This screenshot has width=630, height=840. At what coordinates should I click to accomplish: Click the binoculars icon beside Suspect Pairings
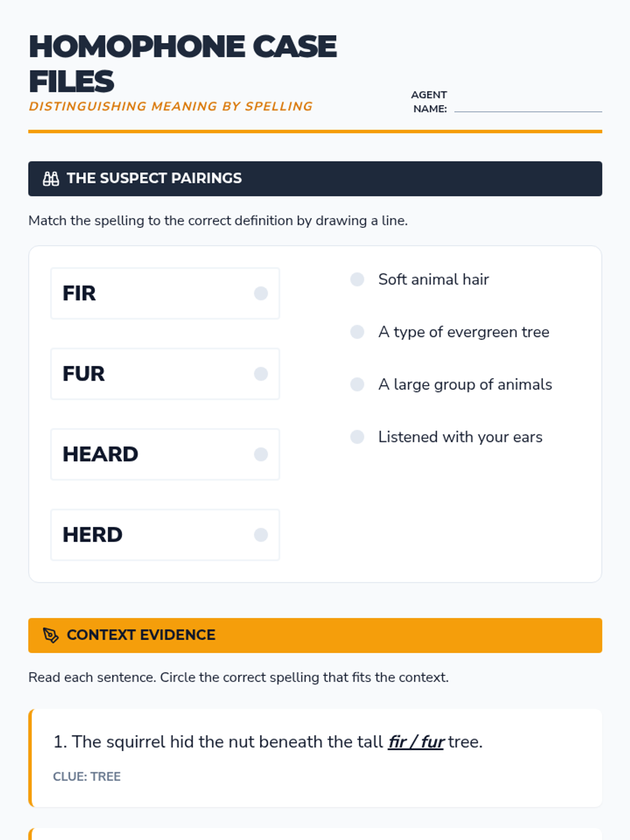[x=51, y=178]
